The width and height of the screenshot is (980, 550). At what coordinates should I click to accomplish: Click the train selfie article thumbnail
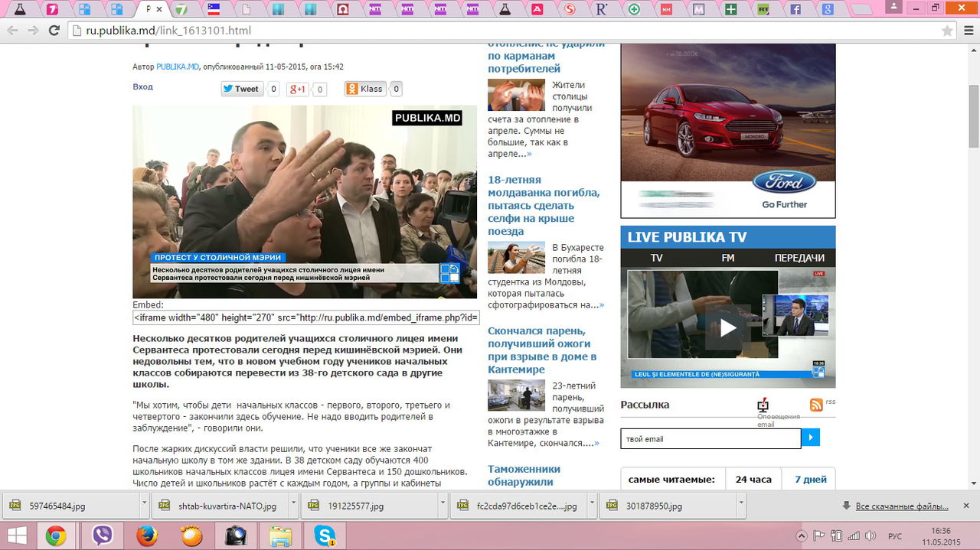coord(516,258)
